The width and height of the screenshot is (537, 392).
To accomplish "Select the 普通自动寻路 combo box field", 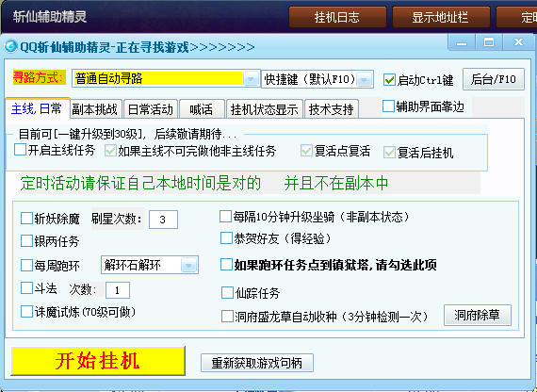I will (x=166, y=79).
